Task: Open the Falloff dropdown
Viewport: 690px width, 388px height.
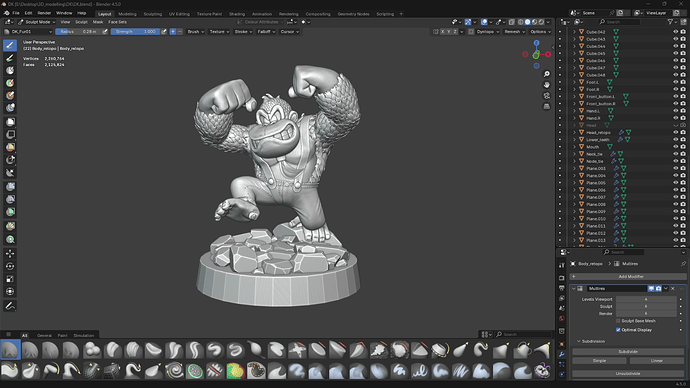Action: coord(266,32)
